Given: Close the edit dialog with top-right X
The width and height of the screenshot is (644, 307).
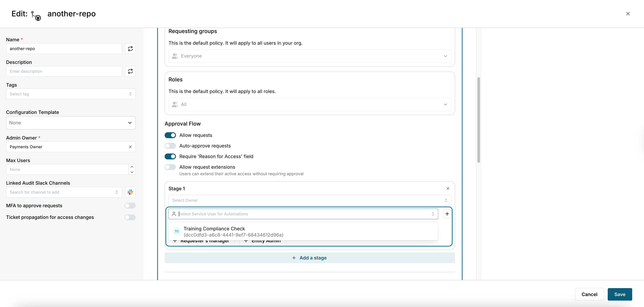Looking at the screenshot, I should [628, 14].
